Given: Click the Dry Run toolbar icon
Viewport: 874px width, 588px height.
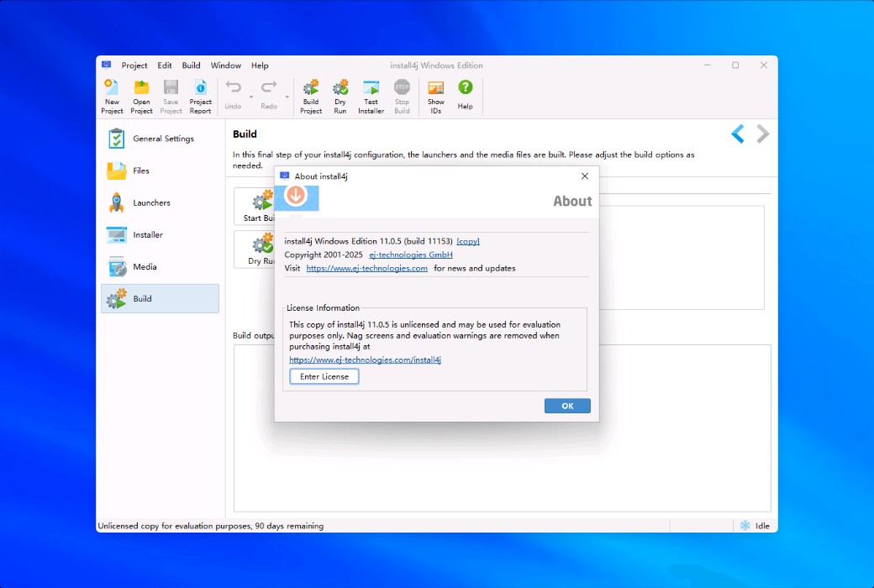Looking at the screenshot, I should [x=340, y=97].
